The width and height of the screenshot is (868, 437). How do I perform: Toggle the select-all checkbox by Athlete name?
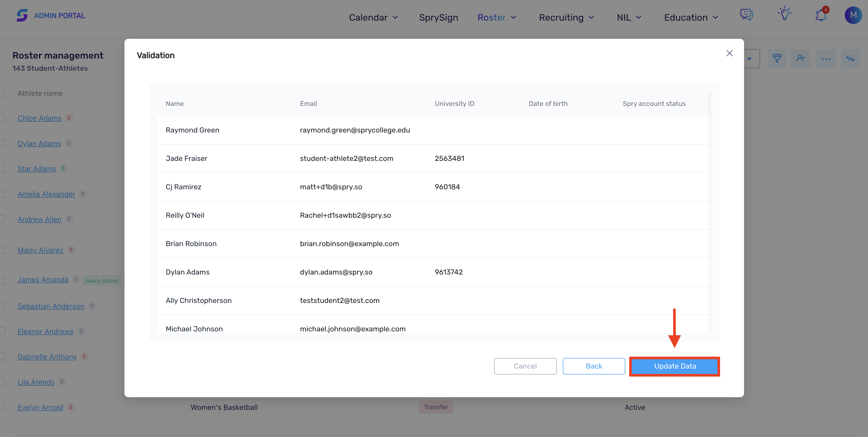[2, 95]
